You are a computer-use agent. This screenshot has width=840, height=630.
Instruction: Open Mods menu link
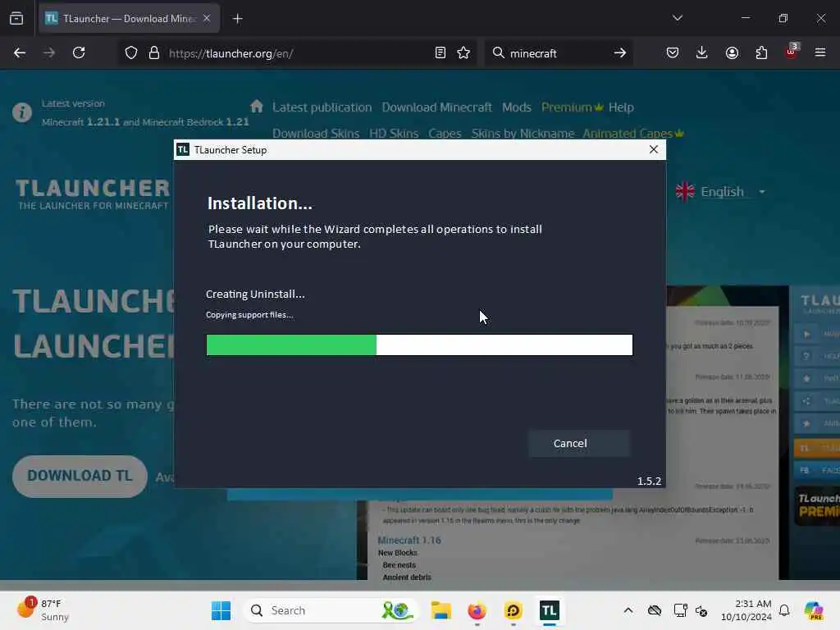(517, 107)
